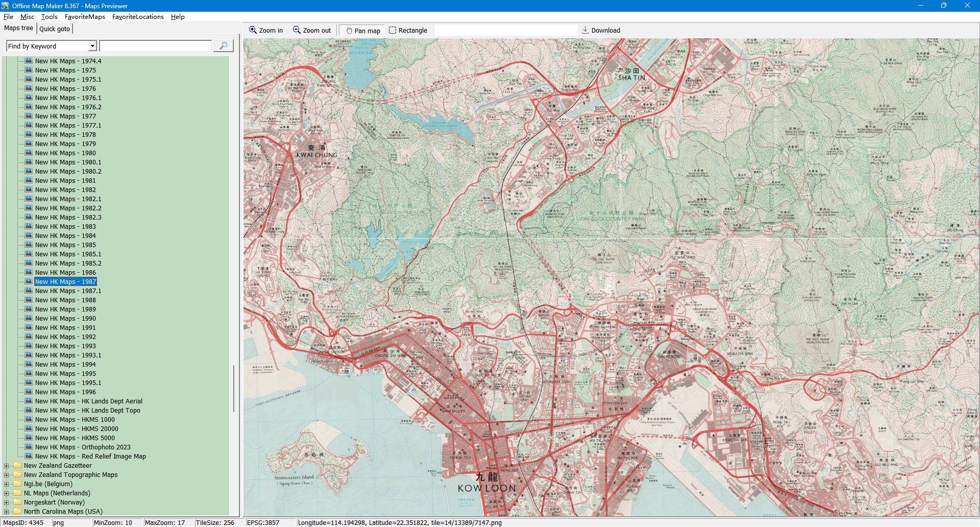Expand the North Carolina Maps (USA) folder
Viewport: 980px width, 527px height.
point(7,512)
